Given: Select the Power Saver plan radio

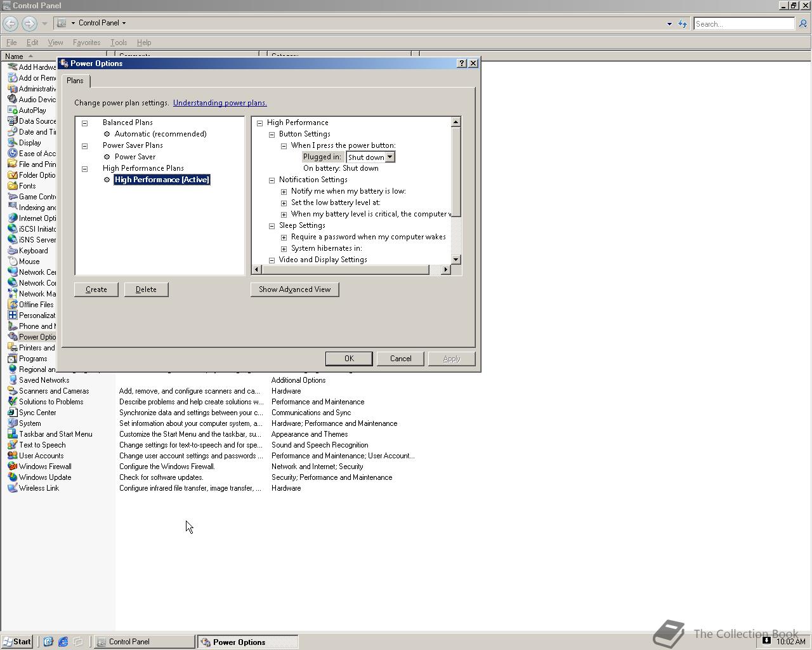Looking at the screenshot, I should [107, 157].
